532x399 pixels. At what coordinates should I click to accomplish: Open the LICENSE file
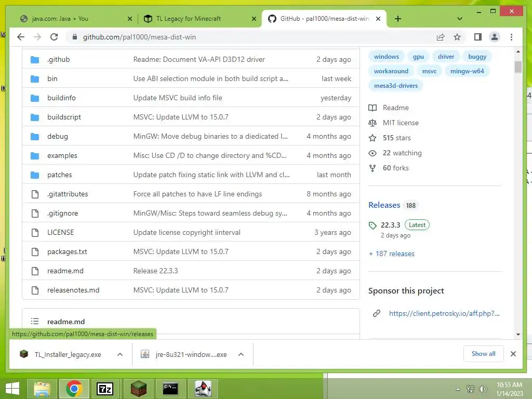click(60, 232)
